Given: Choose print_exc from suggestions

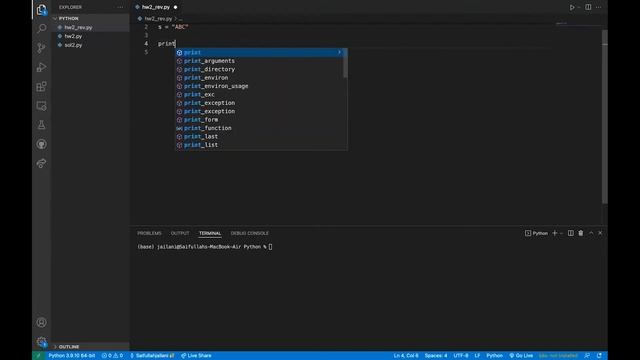Looking at the screenshot, I should pyautogui.click(x=260, y=94).
